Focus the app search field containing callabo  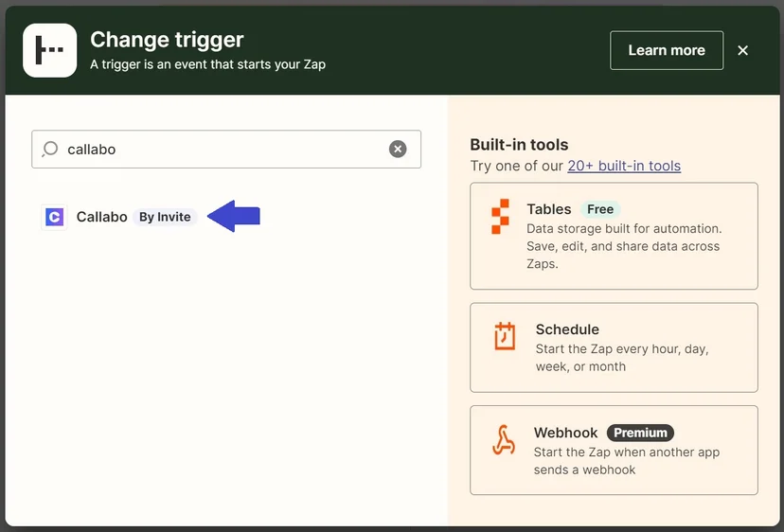(x=226, y=149)
